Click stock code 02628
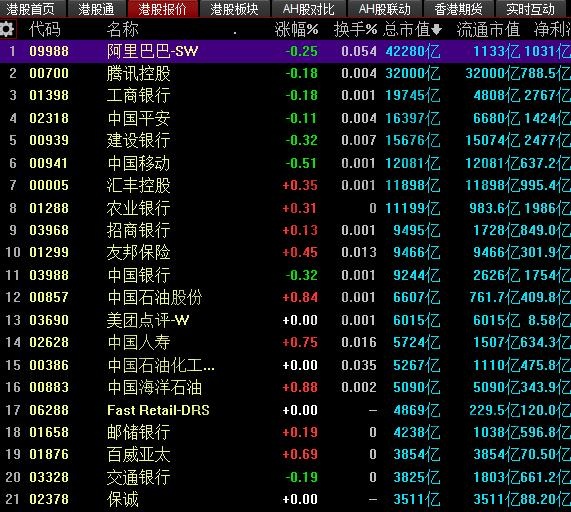 point(49,342)
